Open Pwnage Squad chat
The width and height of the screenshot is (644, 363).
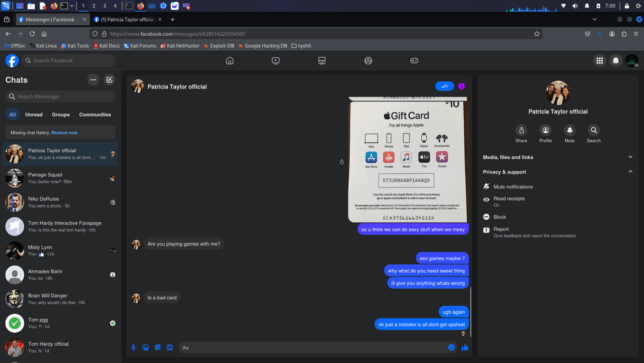point(61,178)
